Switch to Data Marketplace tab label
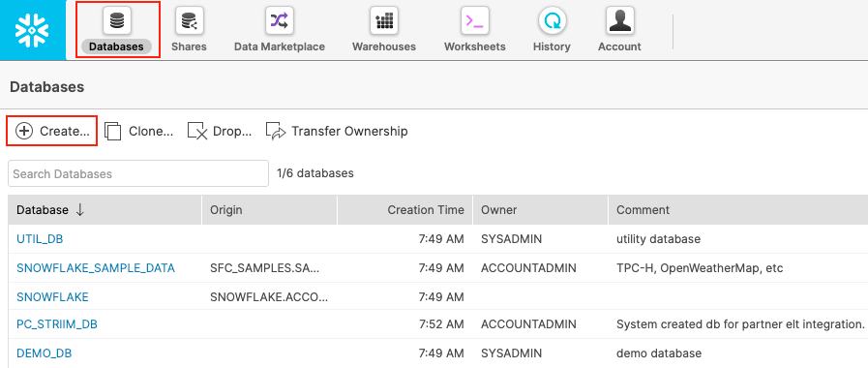The width and height of the screenshot is (868, 368). 280,46
